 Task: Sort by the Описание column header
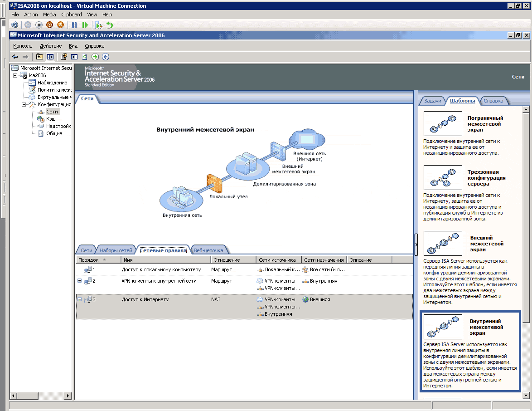point(369,260)
